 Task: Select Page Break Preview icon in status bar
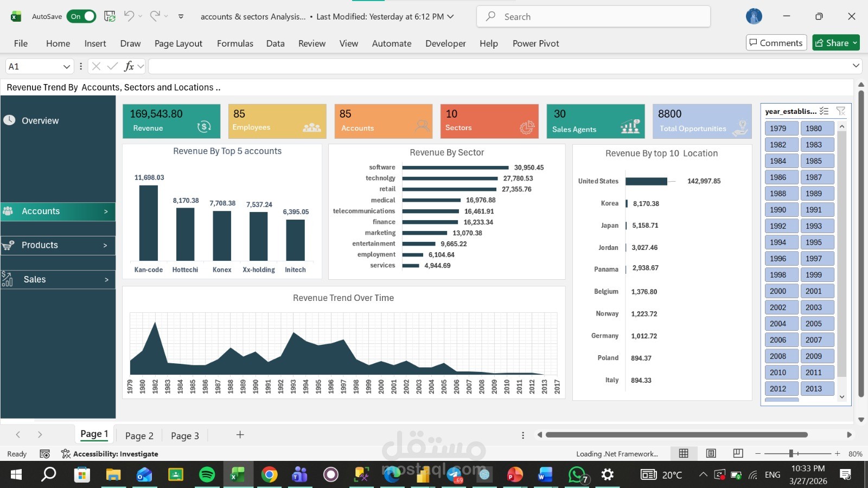[737, 453]
